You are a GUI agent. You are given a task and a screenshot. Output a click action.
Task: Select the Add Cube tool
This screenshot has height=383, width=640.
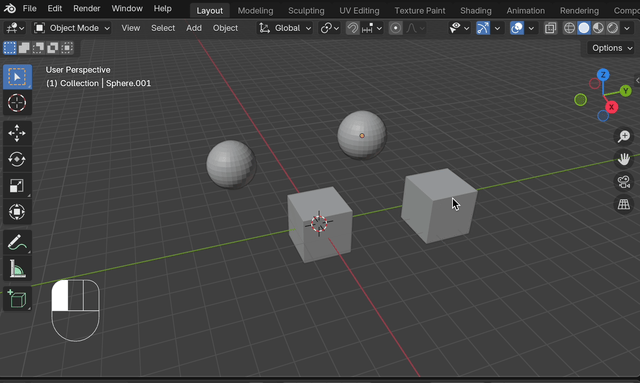(17, 299)
